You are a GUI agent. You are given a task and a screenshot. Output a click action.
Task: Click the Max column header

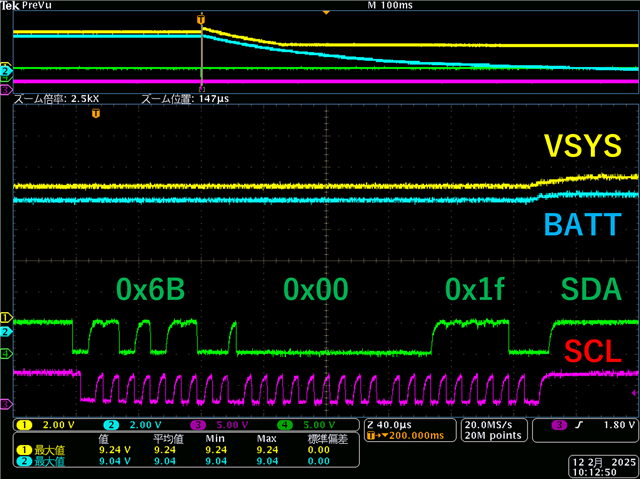tap(267, 439)
